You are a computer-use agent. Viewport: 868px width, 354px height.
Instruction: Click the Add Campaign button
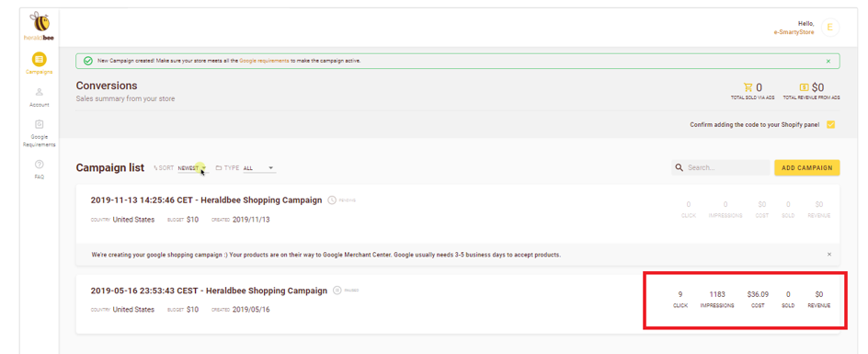pos(807,167)
